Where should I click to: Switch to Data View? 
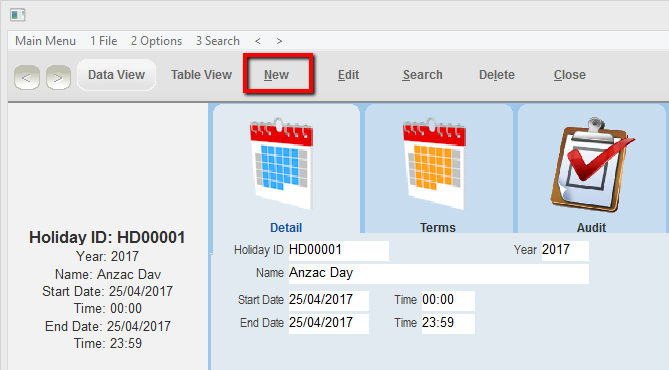coord(116,75)
